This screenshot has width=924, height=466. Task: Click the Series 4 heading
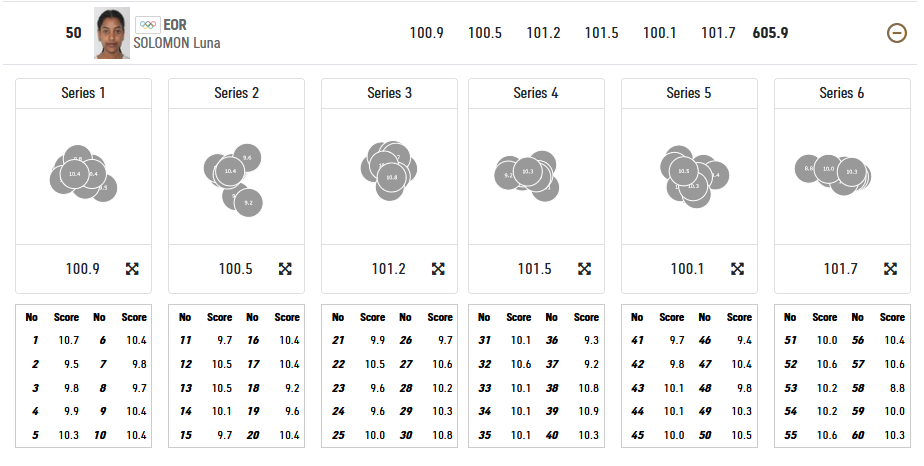[x=536, y=93]
